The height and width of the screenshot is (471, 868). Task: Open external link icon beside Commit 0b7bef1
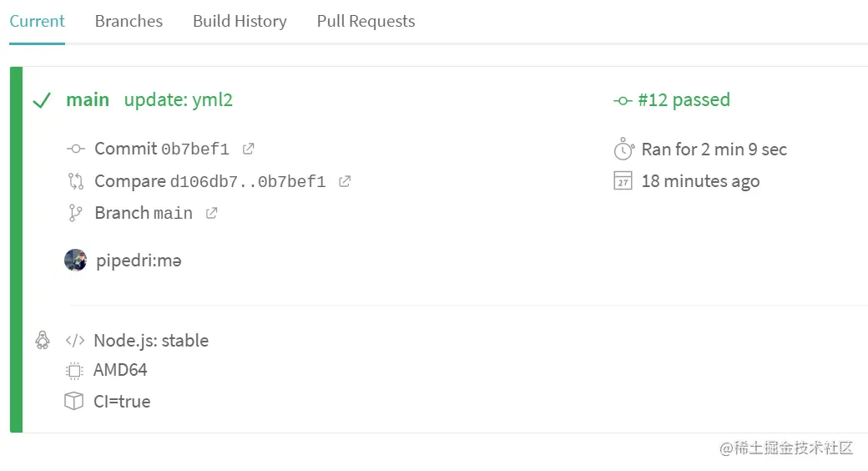pos(248,149)
